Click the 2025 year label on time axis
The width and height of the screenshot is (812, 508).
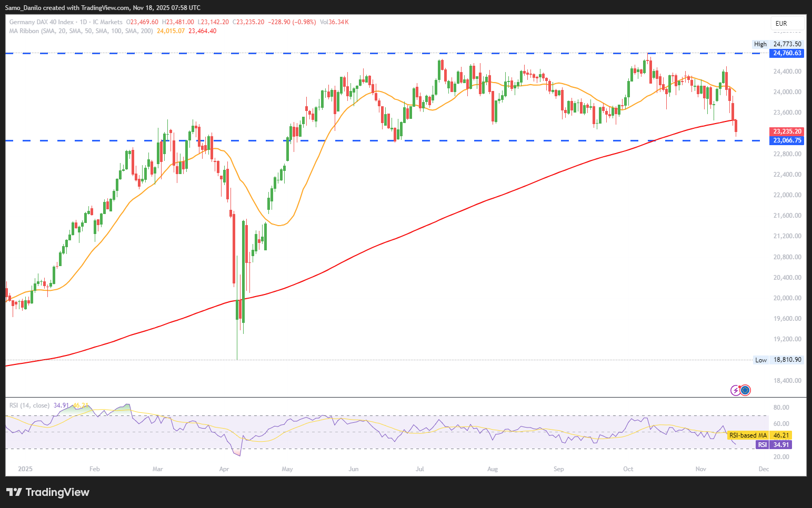(25, 469)
